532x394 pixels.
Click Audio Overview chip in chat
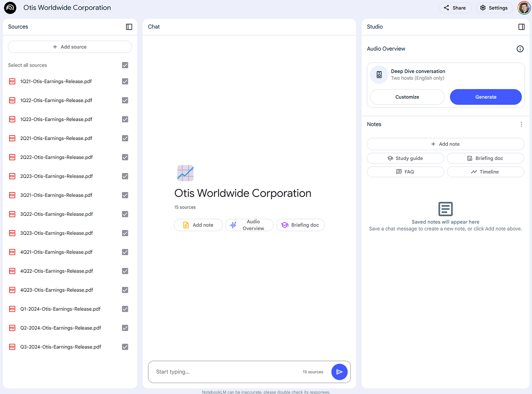click(249, 225)
